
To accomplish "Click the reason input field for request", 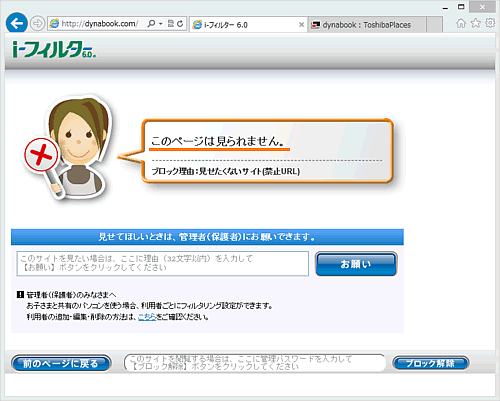I will (163, 263).
